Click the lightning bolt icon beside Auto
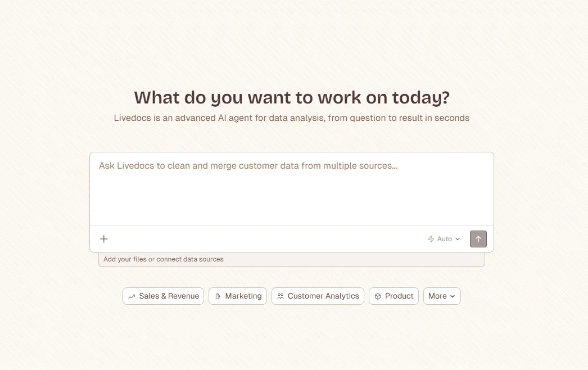This screenshot has width=588, height=370. 430,238
